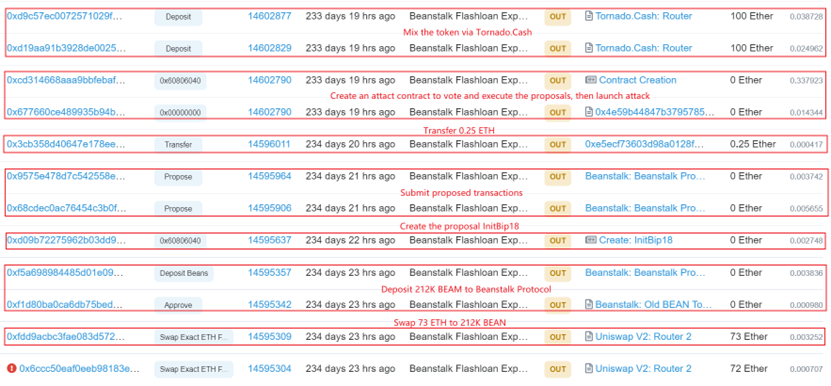Click the failed-transaction error icon beside 0x6ccc50eaf0eeb98183e
831x386 pixels.
click(11, 368)
